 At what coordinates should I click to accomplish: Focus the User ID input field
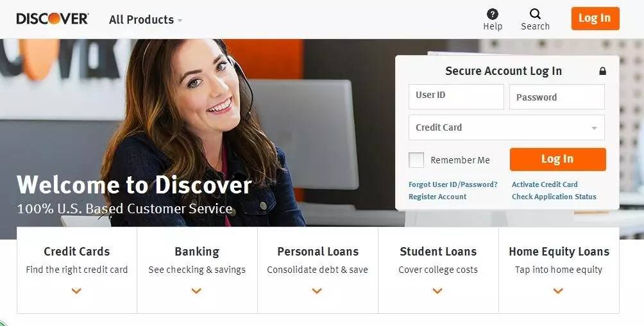(456, 97)
